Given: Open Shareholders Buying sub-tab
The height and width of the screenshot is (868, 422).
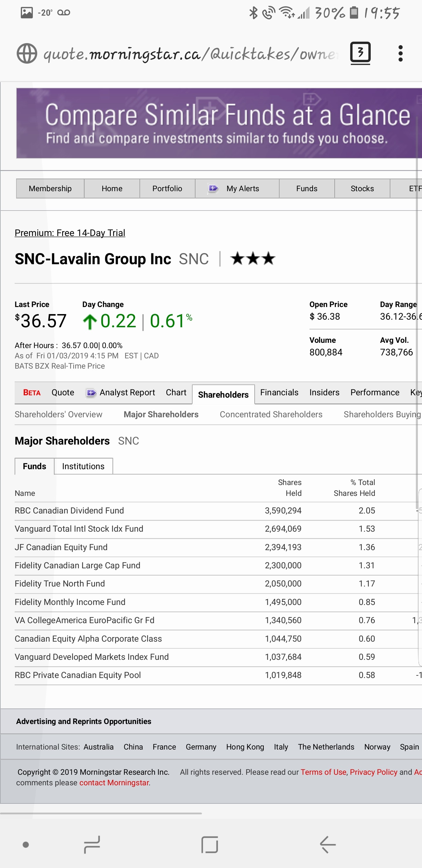Looking at the screenshot, I should [382, 414].
